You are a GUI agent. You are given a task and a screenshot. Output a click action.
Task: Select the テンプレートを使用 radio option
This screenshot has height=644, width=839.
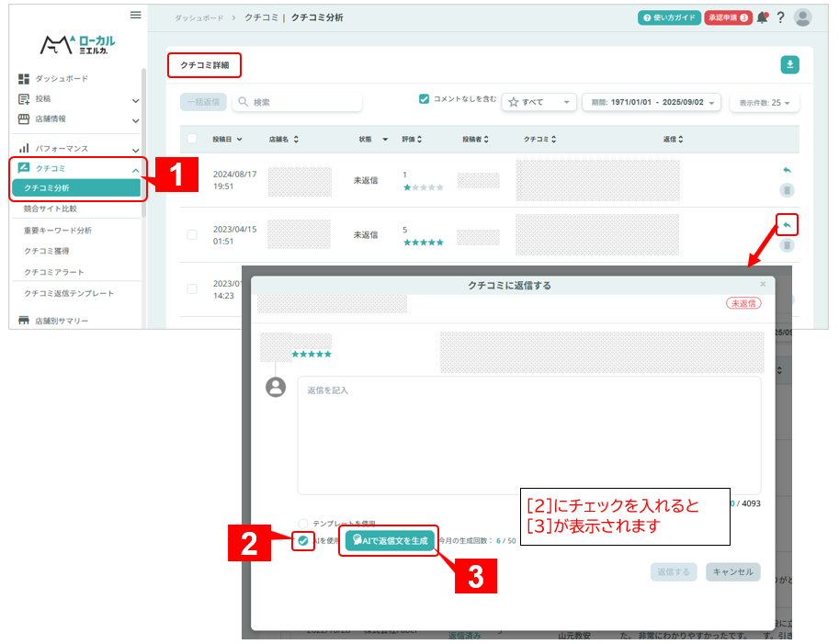(303, 523)
